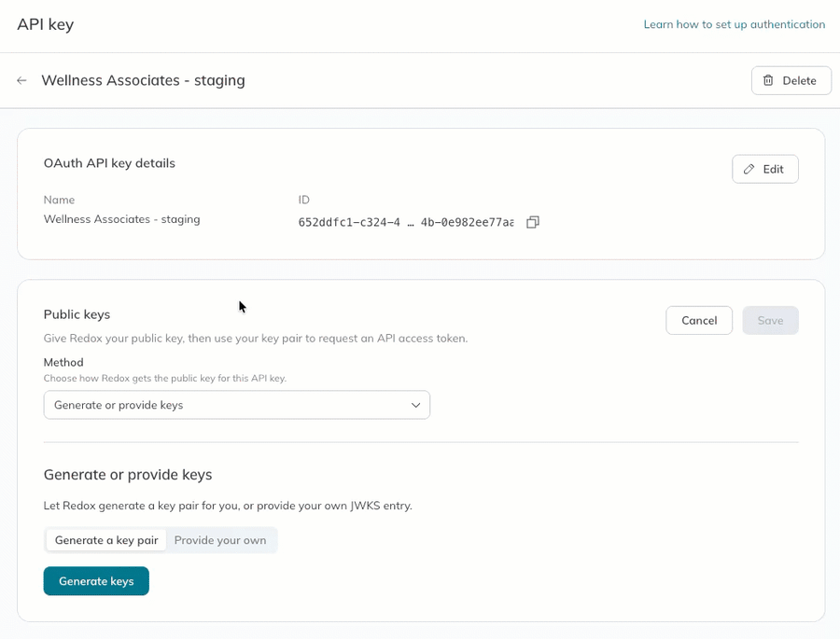Select the truncated API key ID text
Viewport: 840px width, 639px height.
point(406,222)
